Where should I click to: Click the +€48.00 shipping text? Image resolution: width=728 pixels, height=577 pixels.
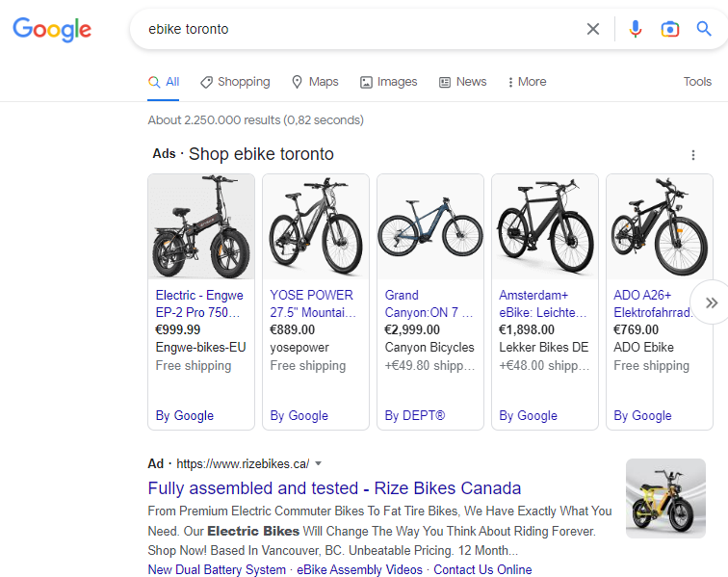pos(544,366)
